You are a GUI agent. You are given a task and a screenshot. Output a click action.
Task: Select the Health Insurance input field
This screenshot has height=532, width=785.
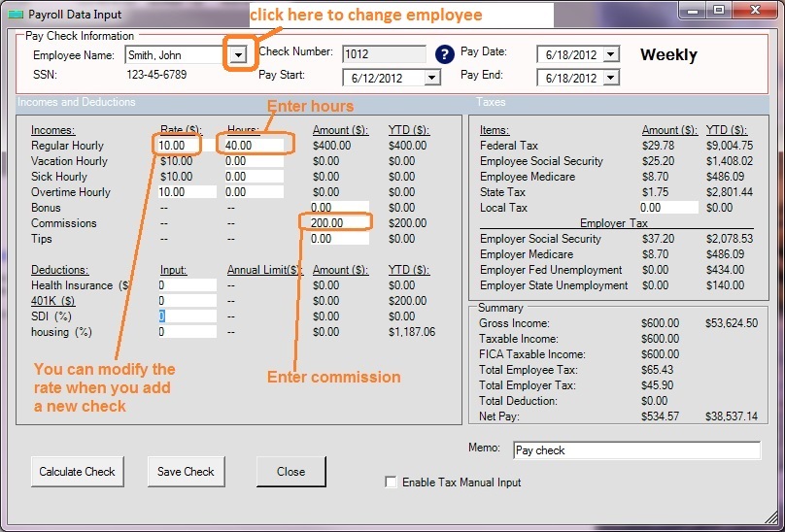tap(187, 285)
